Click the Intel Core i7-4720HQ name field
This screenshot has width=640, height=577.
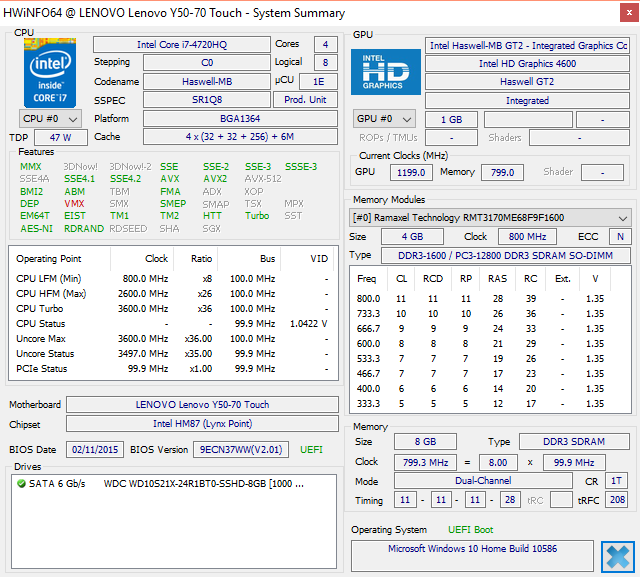(182, 44)
